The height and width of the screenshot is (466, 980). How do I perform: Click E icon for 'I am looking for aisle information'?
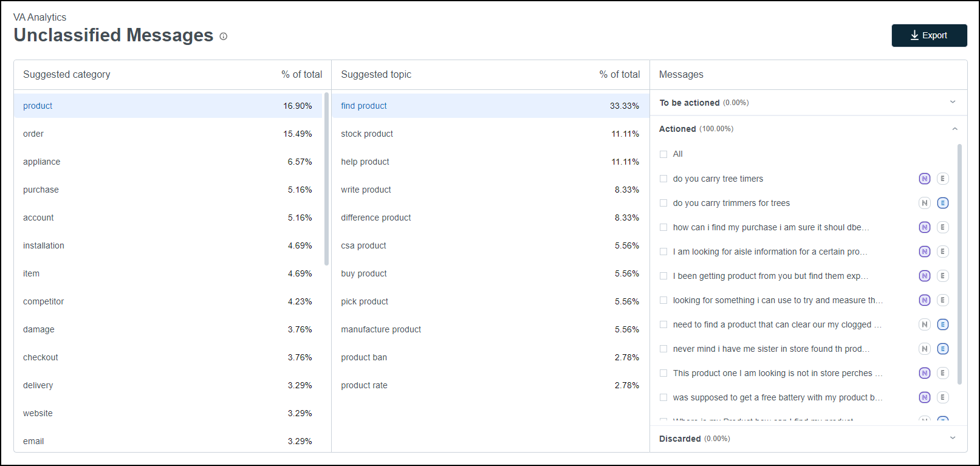pos(942,252)
